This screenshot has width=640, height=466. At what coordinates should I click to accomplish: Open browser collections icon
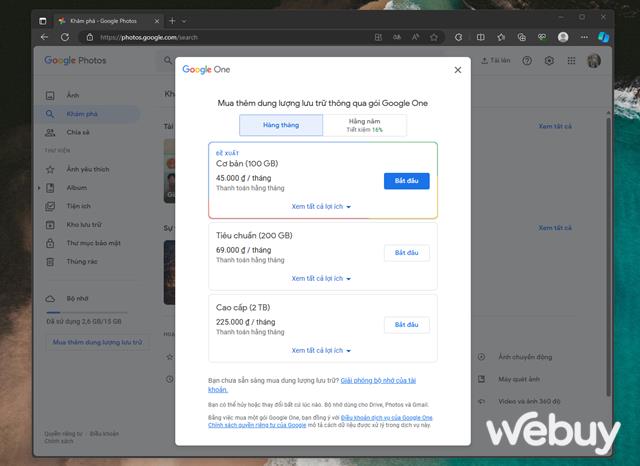521,37
